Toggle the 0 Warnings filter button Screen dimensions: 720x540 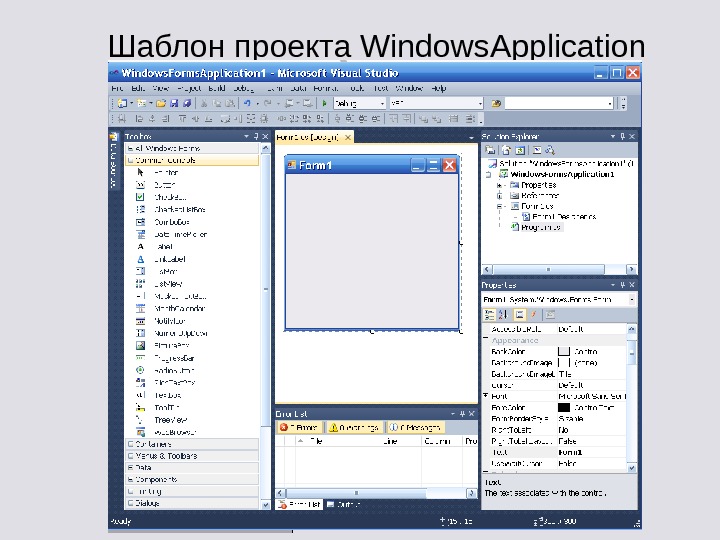click(354, 428)
